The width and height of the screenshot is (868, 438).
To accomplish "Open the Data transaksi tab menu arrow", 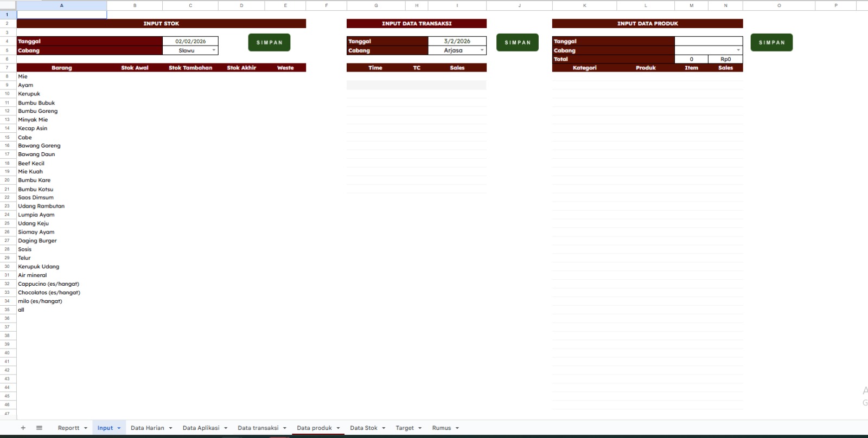I will click(284, 428).
